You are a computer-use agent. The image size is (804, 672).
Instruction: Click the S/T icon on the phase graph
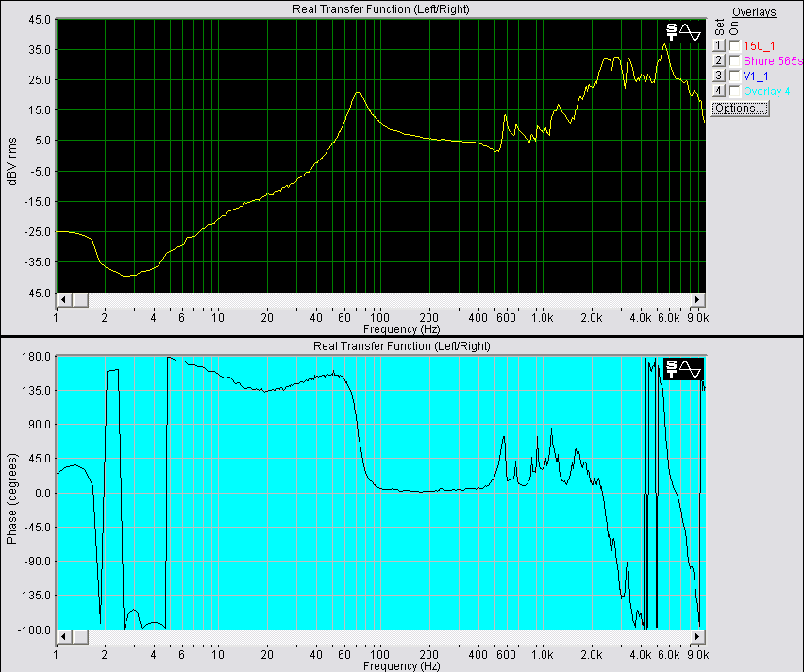671,369
